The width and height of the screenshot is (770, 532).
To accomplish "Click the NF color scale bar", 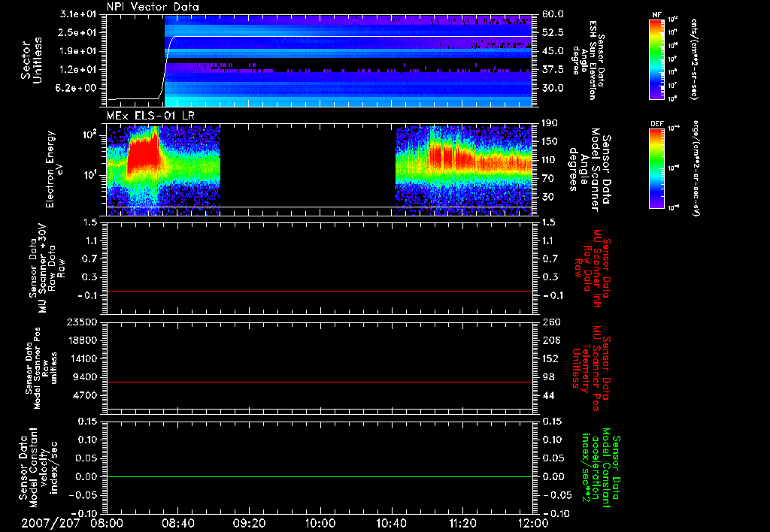I will coord(657,59).
